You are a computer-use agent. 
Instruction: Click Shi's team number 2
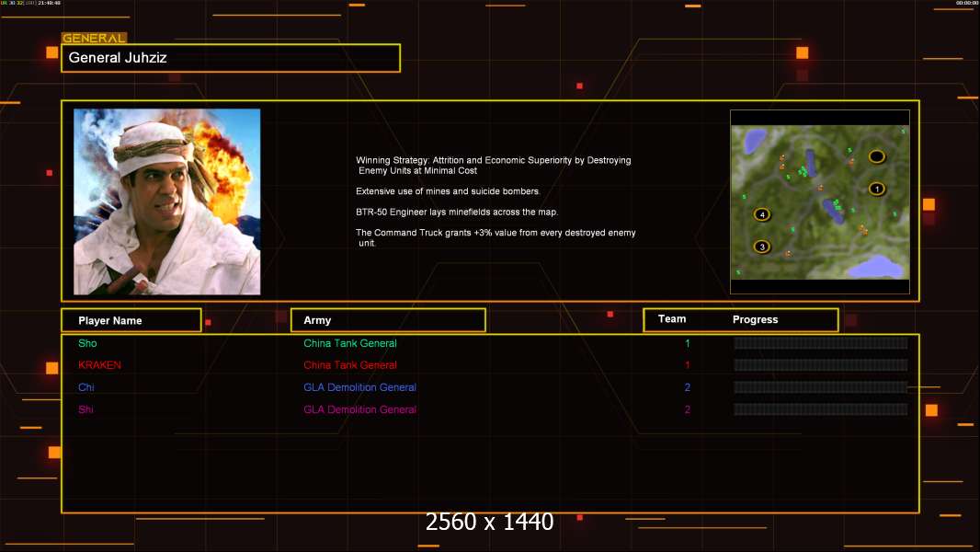point(688,409)
